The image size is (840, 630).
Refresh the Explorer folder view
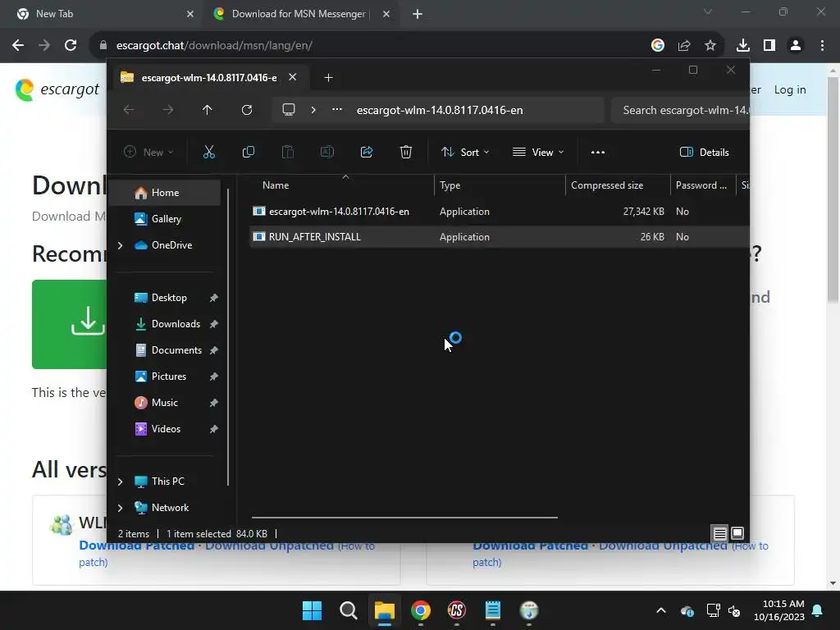pyautogui.click(x=247, y=110)
